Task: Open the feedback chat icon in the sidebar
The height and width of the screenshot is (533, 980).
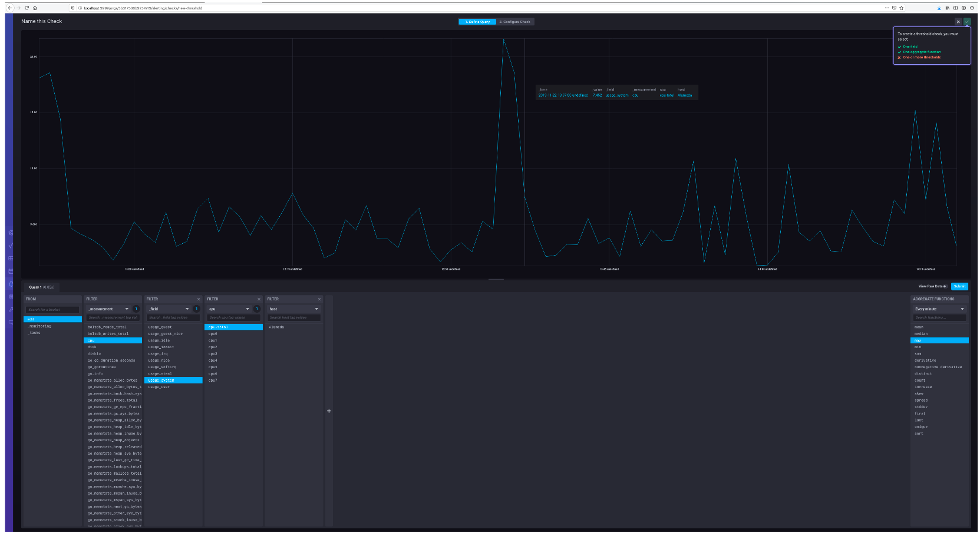Action: 11,322
